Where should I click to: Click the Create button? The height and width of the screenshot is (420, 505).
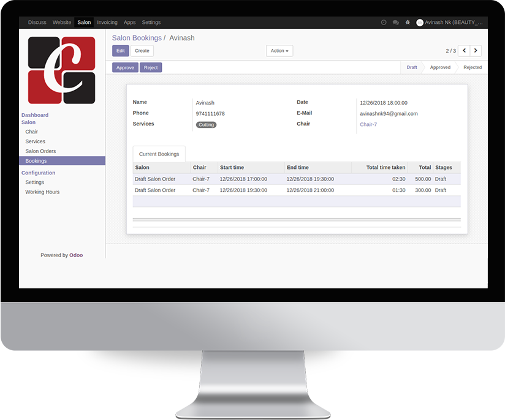point(142,51)
